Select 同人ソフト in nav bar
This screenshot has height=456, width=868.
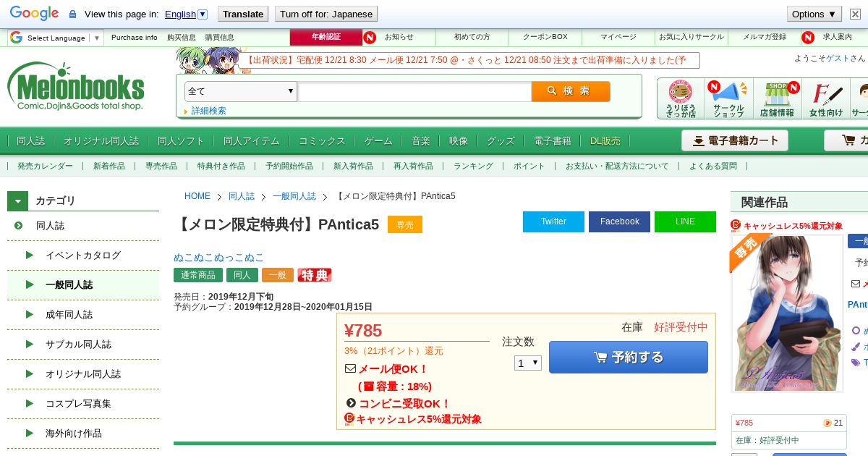(x=181, y=141)
